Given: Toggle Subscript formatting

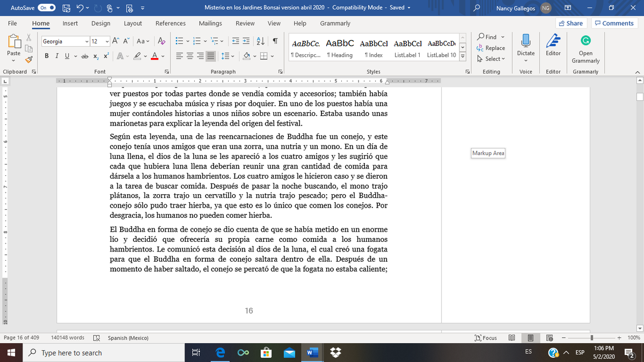Looking at the screenshot, I should (x=96, y=56).
